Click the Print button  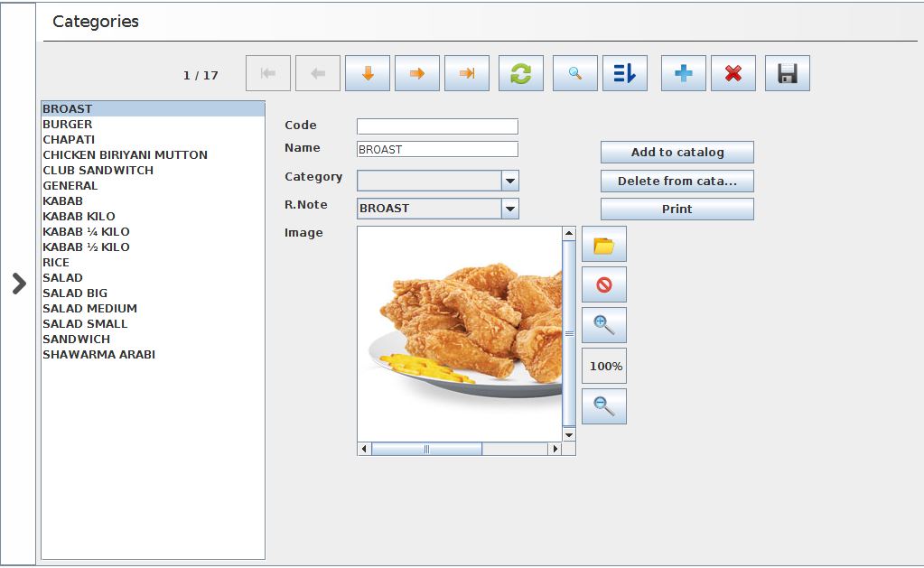pyautogui.click(x=677, y=210)
